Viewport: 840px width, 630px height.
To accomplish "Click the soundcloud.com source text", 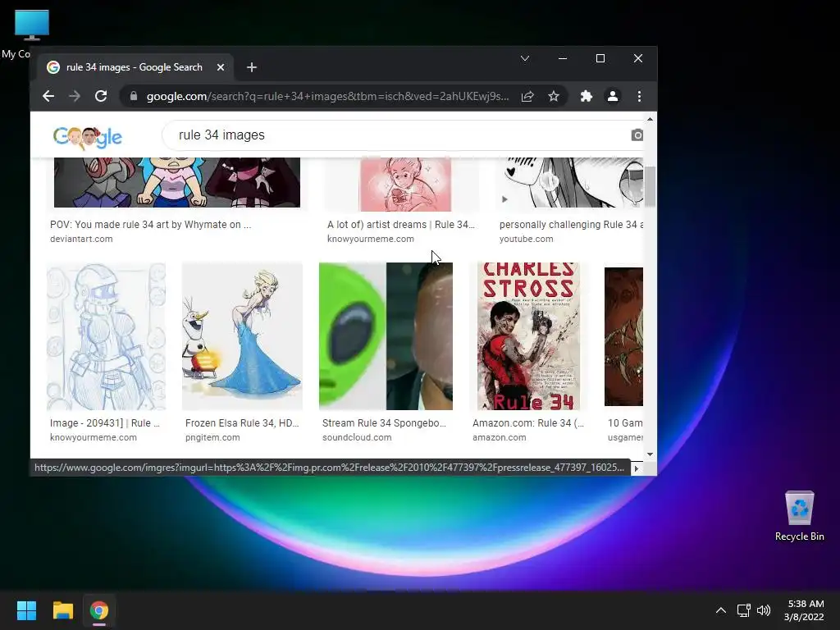I will point(357,438).
